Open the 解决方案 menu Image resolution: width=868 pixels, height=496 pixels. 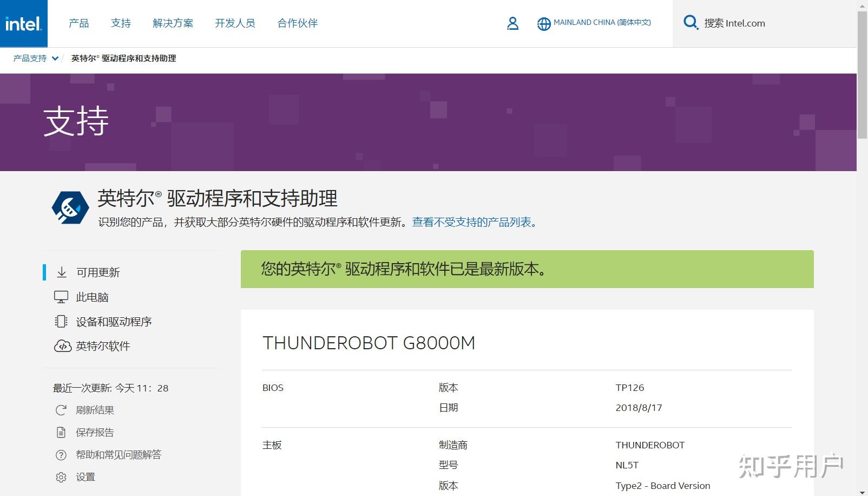(173, 23)
